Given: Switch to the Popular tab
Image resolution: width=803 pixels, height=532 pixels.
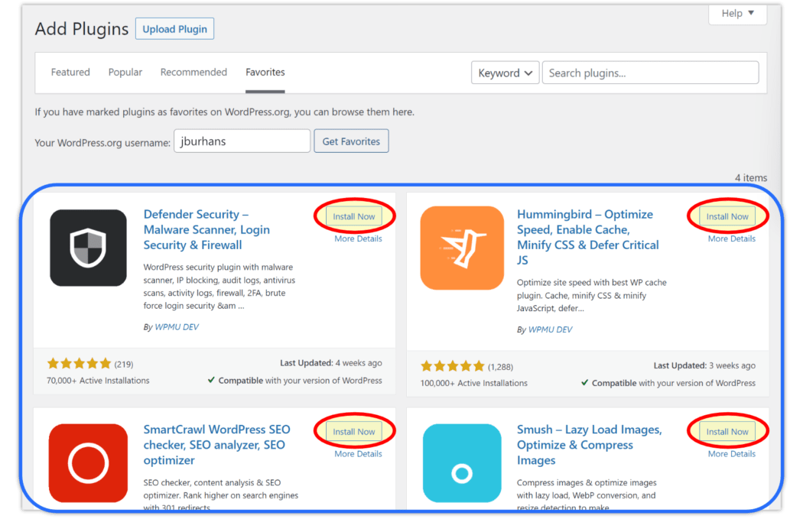Looking at the screenshot, I should tap(125, 72).
